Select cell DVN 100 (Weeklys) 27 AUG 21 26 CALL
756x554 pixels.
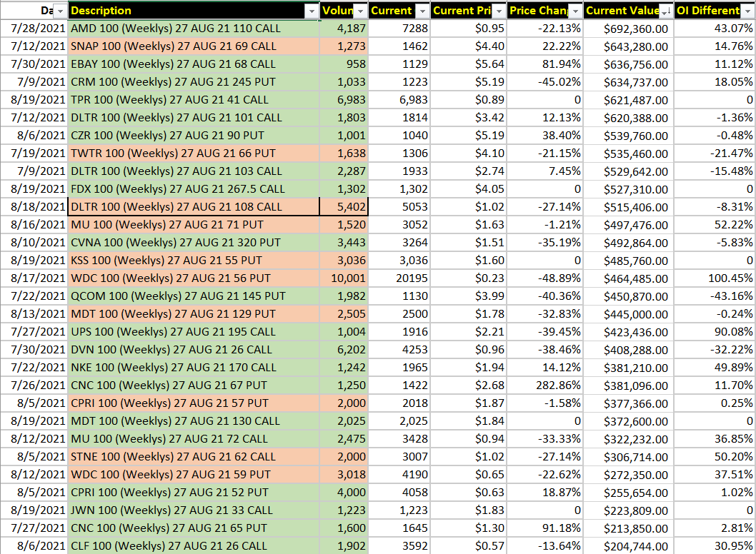point(194,349)
